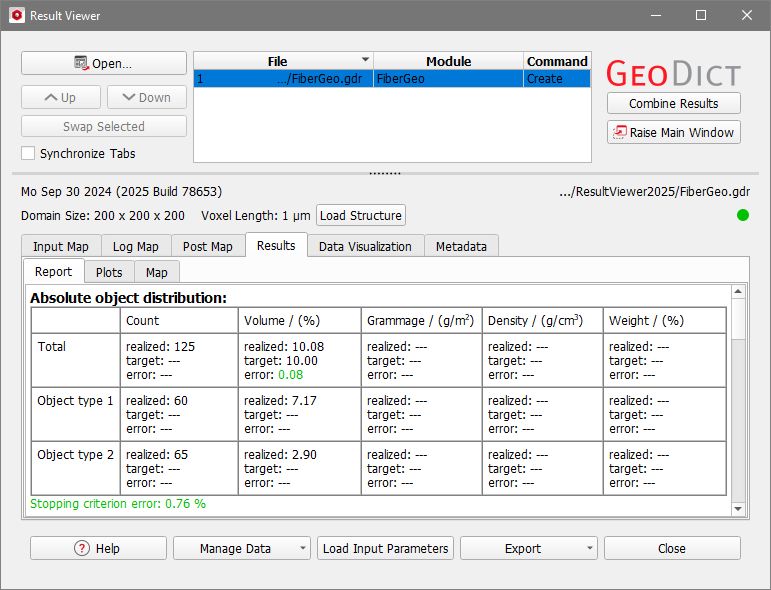Click the GeoDict app icon in title bar
Viewport: 771px width, 590px height.
click(17, 15)
